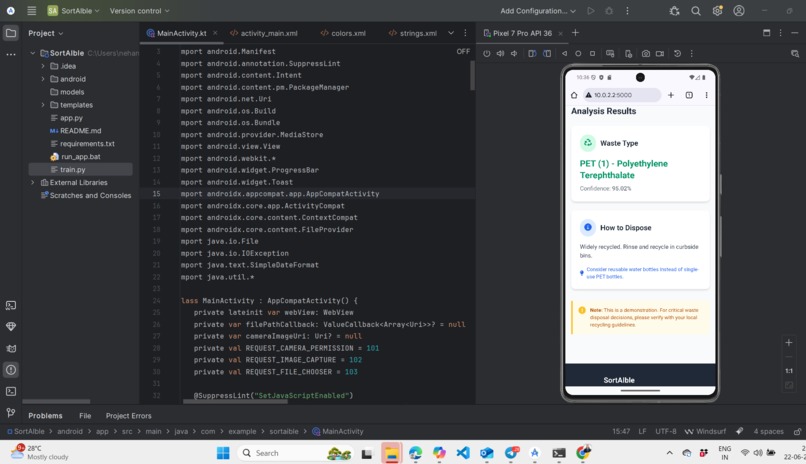Viewport: 806px width, 464px height.
Task: Select the Pixel 7 Pro API 36 tab
Action: 522,33
